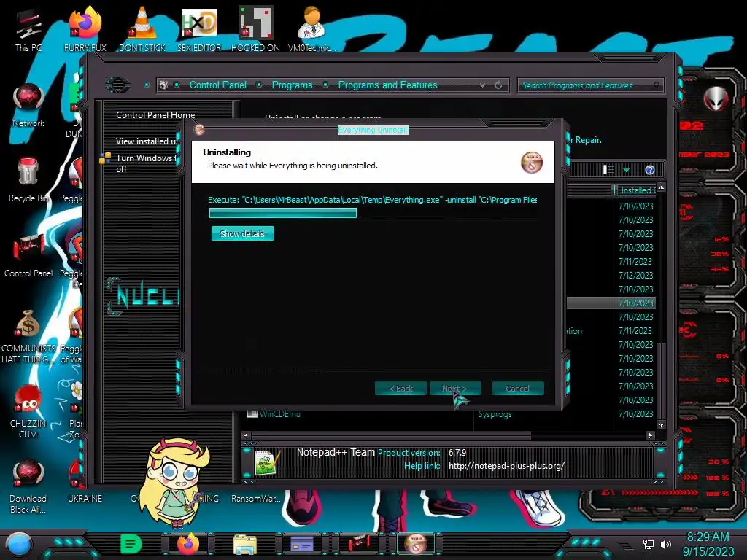Open Turn Windows features on or off
747x560 pixels.
146,163
